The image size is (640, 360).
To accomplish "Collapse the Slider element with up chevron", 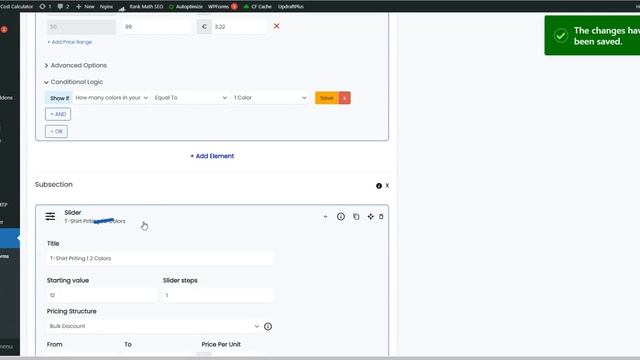I will click(325, 217).
